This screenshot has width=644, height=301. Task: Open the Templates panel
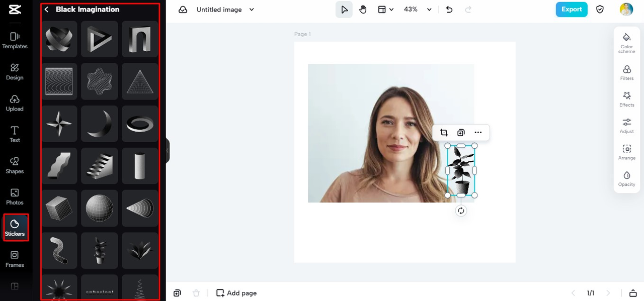15,41
